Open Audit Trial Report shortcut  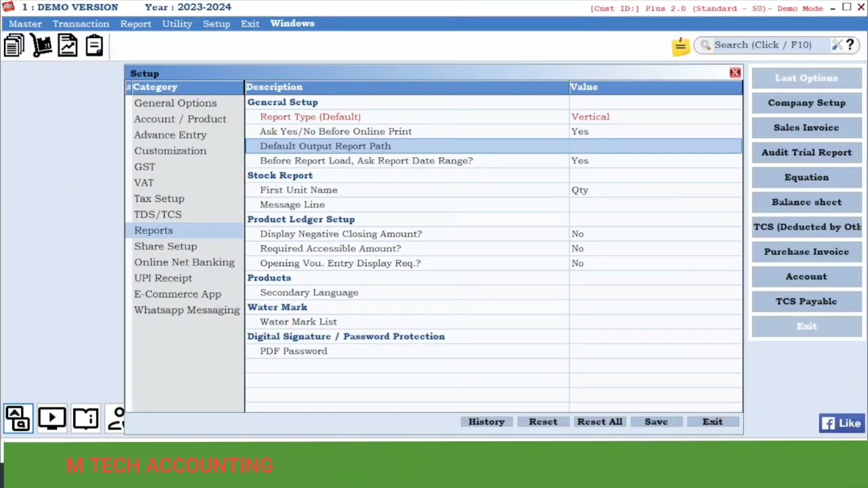tap(806, 152)
